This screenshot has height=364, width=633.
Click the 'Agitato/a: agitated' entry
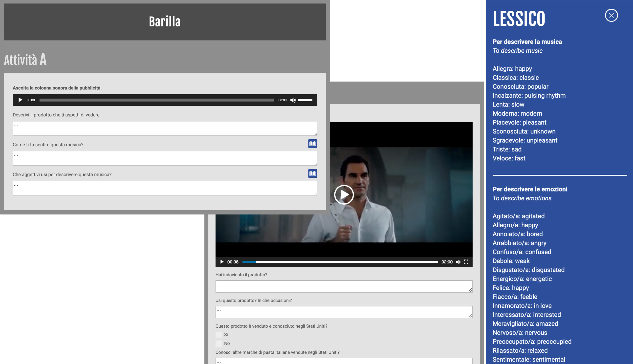point(519,216)
